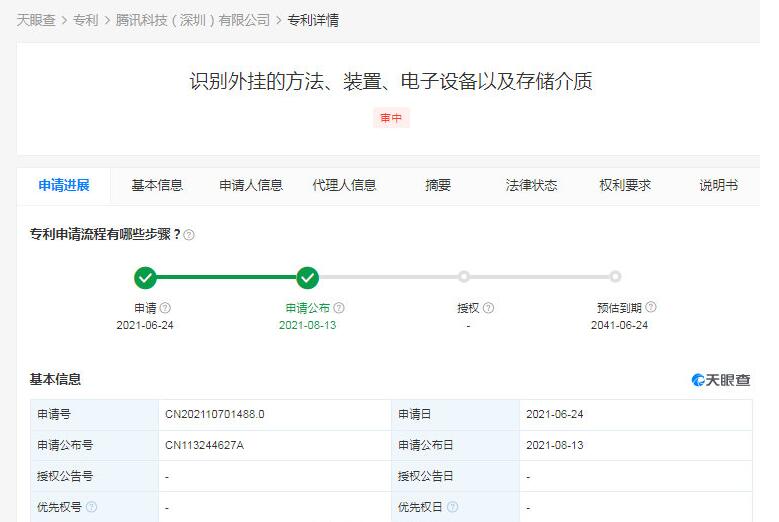Image resolution: width=779 pixels, height=522 pixels.
Task: Click the help icon next to 授权 step
Action: 488,308
